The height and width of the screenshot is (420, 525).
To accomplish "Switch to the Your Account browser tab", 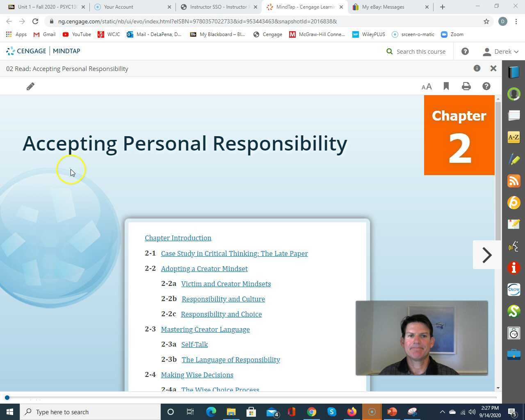I will (119, 7).
